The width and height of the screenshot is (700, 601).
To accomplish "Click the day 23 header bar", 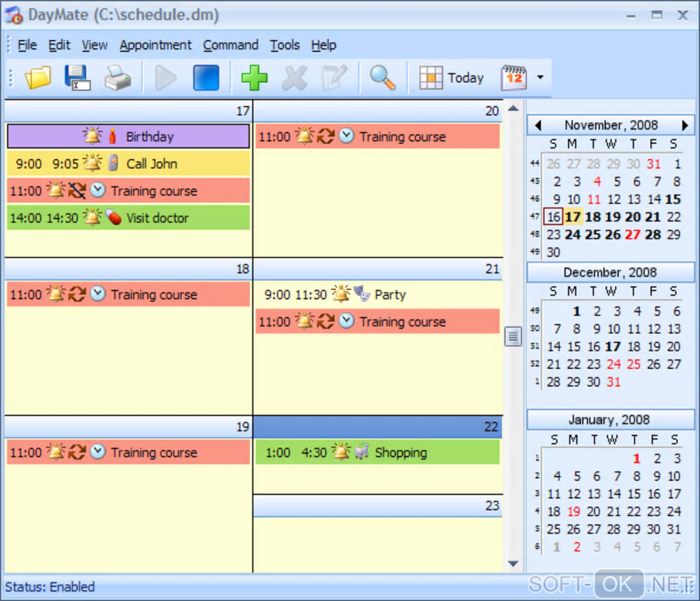I will pyautogui.click(x=377, y=506).
